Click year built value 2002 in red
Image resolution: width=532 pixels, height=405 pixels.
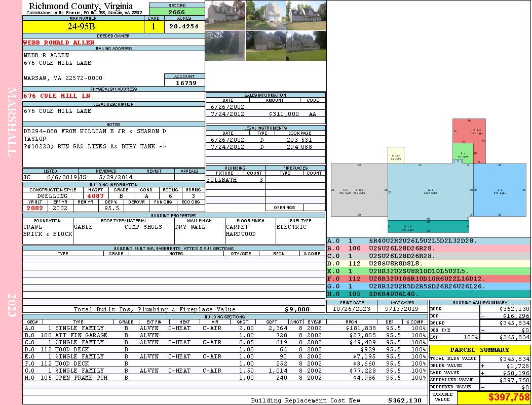[35, 208]
